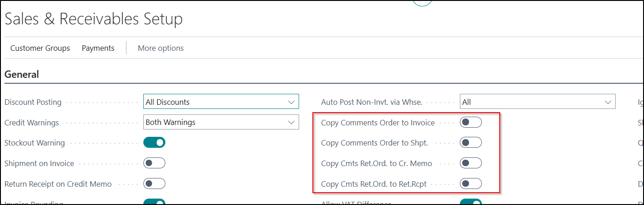
Task: Turn on Return Receipt on Credit Memo
Action: click(x=154, y=184)
